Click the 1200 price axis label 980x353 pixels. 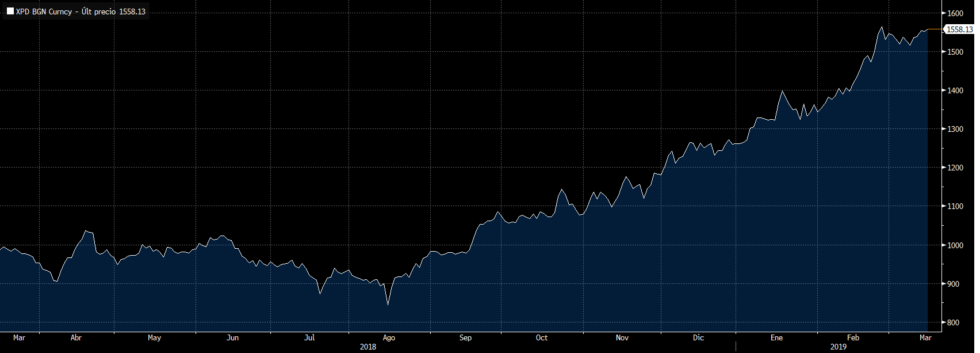[x=955, y=168]
